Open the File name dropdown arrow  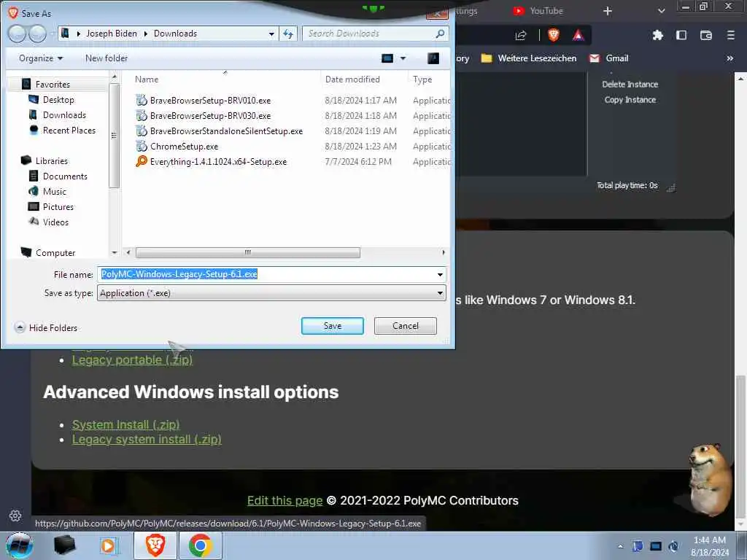(x=440, y=274)
